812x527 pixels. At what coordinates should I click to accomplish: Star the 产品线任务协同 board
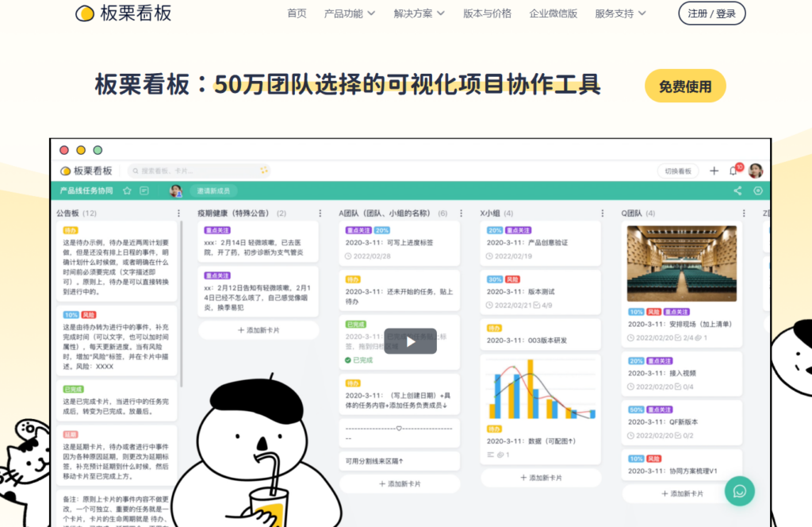(x=127, y=190)
